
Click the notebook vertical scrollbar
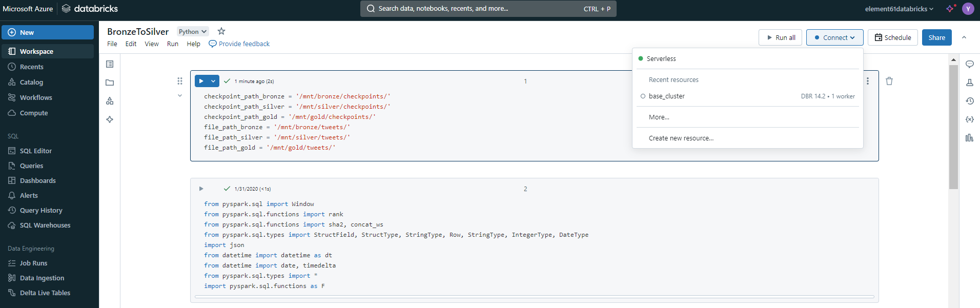953,128
